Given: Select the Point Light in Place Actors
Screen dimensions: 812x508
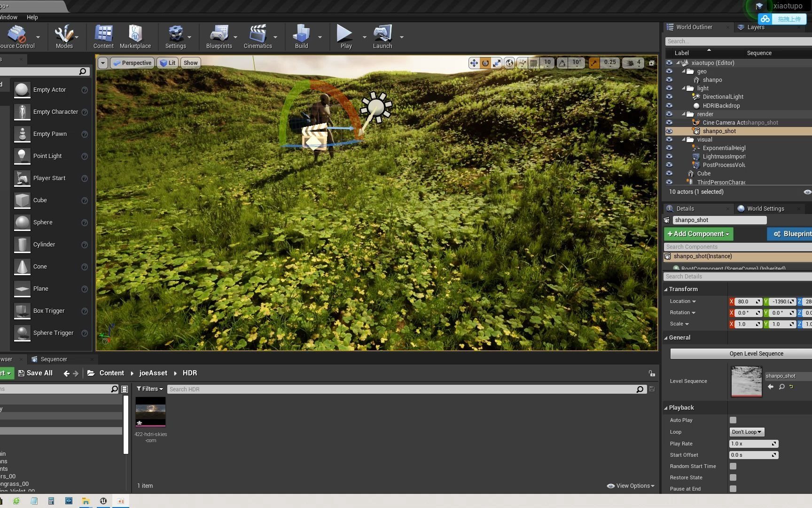Looking at the screenshot, I should point(47,156).
